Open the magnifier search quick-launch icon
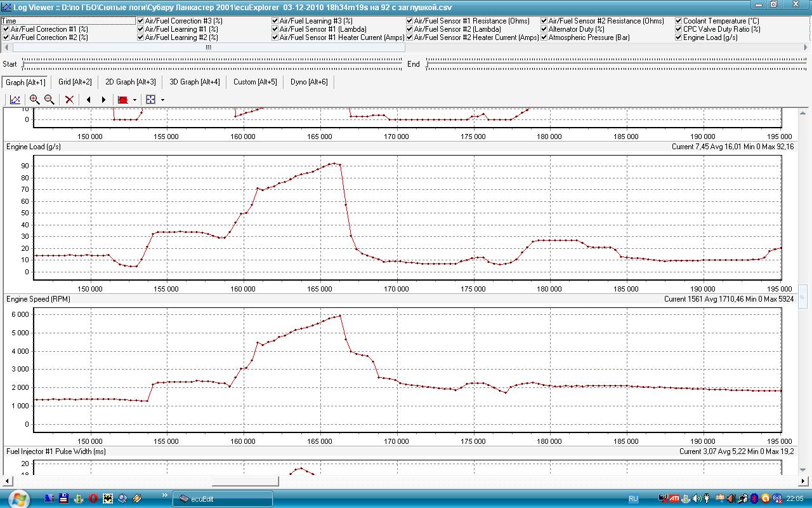The height and width of the screenshot is (508, 812). click(x=122, y=498)
